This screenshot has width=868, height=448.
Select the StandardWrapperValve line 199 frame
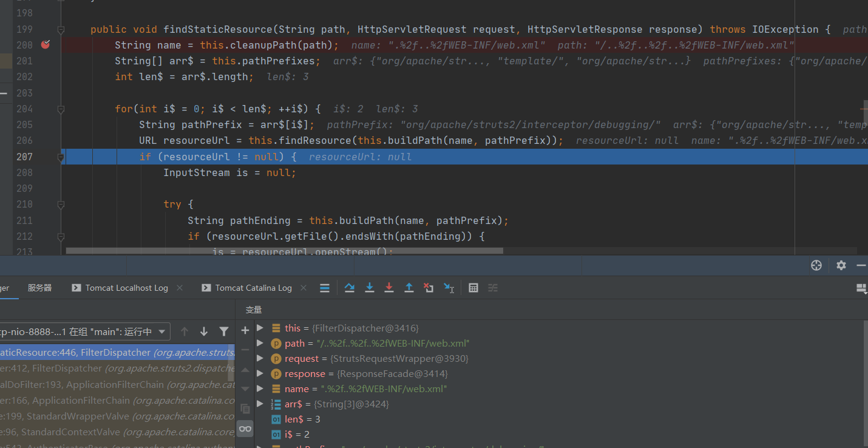[117, 416]
